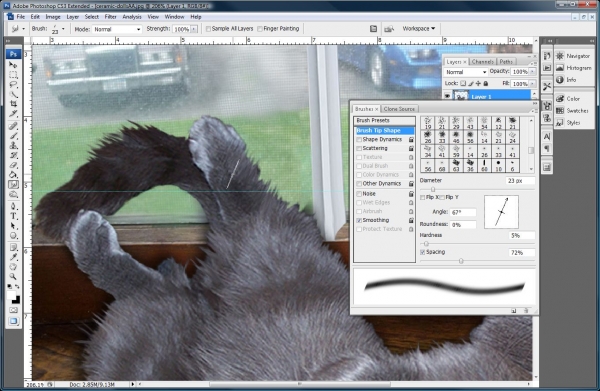This screenshot has height=391, width=600.
Task: Toggle Quick Mask mode
Action: (x=13, y=310)
